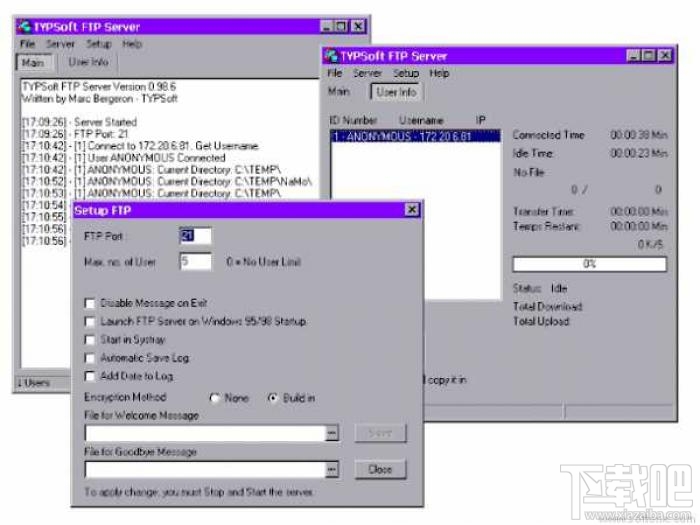Open Setup menu in right TYPSoft window
This screenshot has width=700, height=525.
406,73
